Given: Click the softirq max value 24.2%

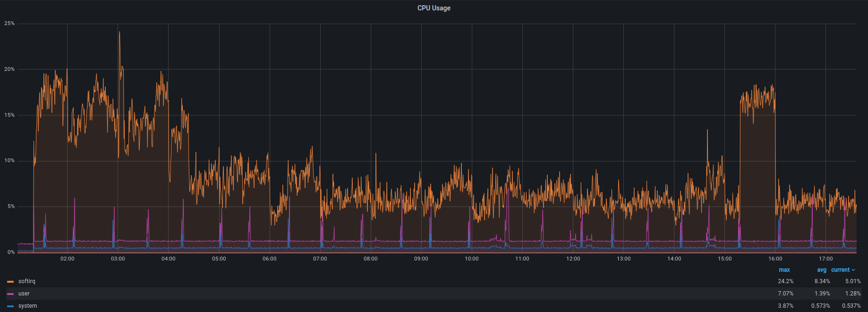Looking at the screenshot, I should click(x=785, y=281).
